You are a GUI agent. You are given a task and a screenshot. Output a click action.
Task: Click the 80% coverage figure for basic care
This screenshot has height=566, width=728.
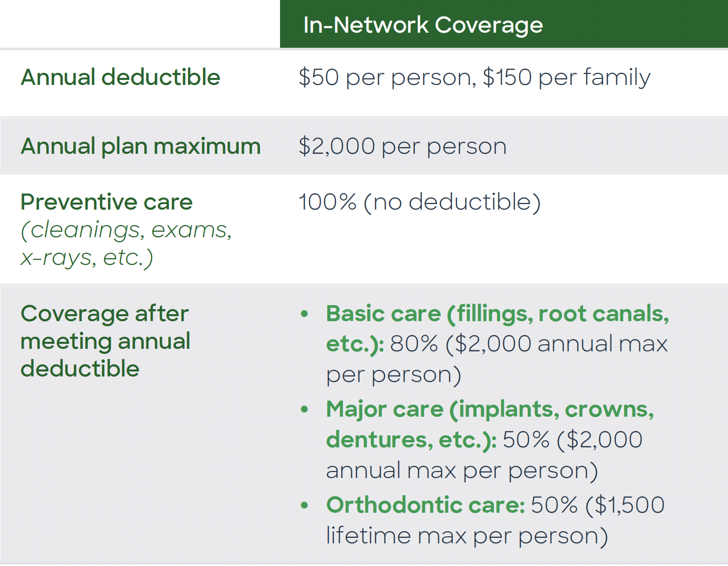(414, 344)
